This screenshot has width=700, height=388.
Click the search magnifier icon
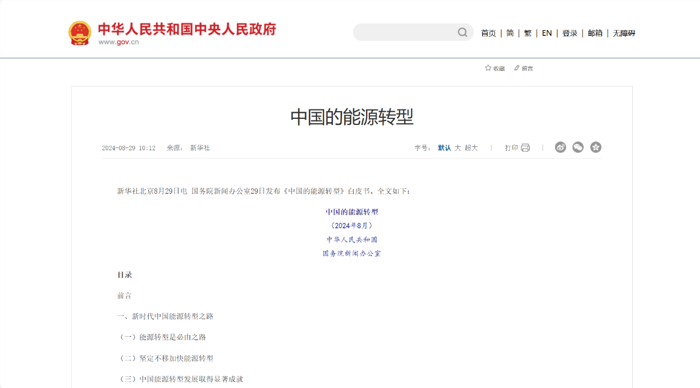tap(462, 32)
